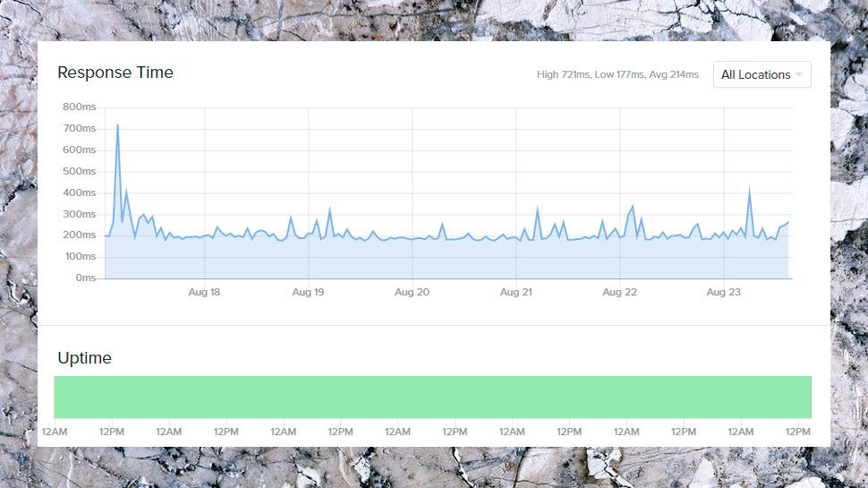The image size is (868, 488).
Task: Select the Aug 22 date label
Action: pyautogui.click(x=619, y=292)
